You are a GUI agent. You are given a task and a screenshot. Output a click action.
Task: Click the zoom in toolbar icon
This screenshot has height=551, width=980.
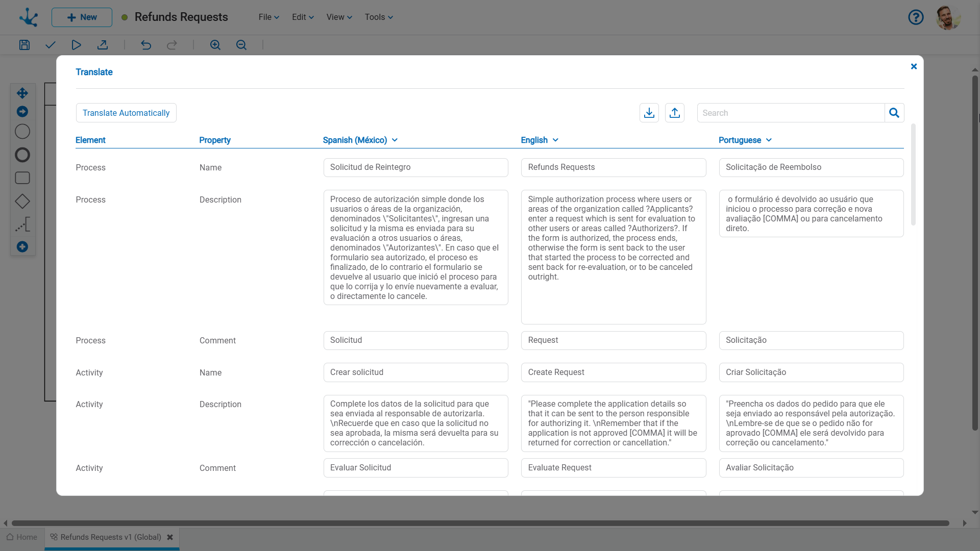tap(215, 45)
